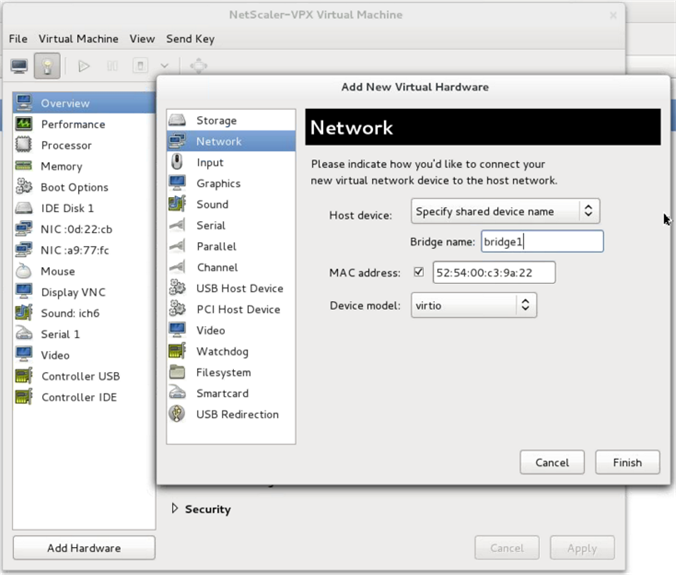Open the Host device dropdown
Viewport: 677px width, 576px height.
pyautogui.click(x=505, y=211)
